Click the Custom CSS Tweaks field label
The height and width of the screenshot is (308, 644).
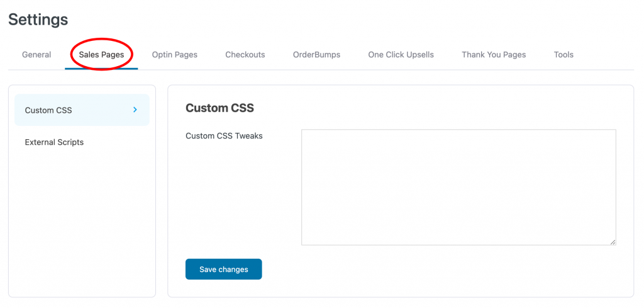click(224, 135)
